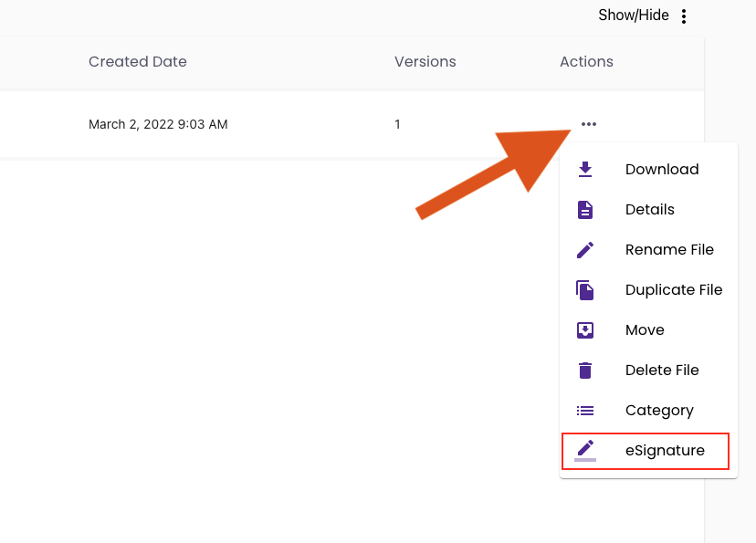Click the Show/Hide text label
This screenshot has height=543, width=756.
(x=634, y=16)
